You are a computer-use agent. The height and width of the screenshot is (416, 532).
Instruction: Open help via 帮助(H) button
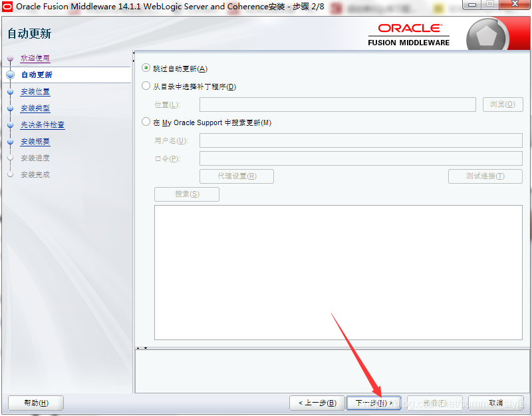[36, 403]
